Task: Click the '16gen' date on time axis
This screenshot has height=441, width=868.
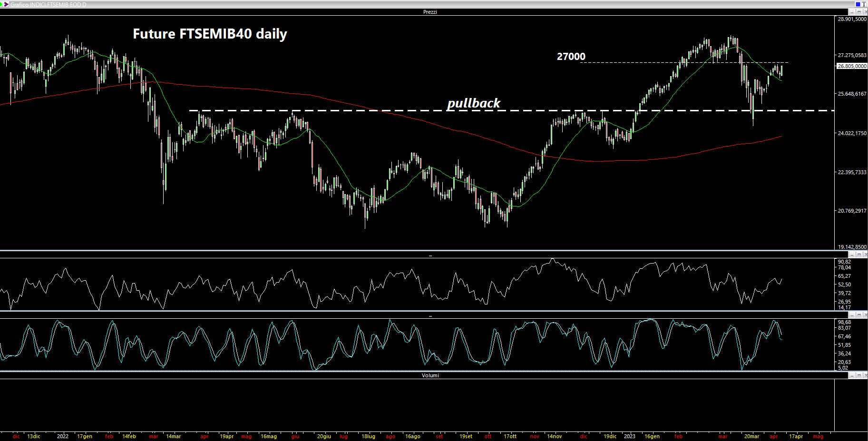Action: click(x=652, y=436)
